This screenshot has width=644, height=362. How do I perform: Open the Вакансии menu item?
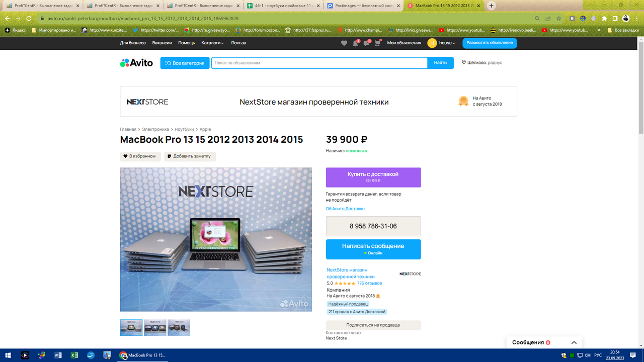pos(162,43)
